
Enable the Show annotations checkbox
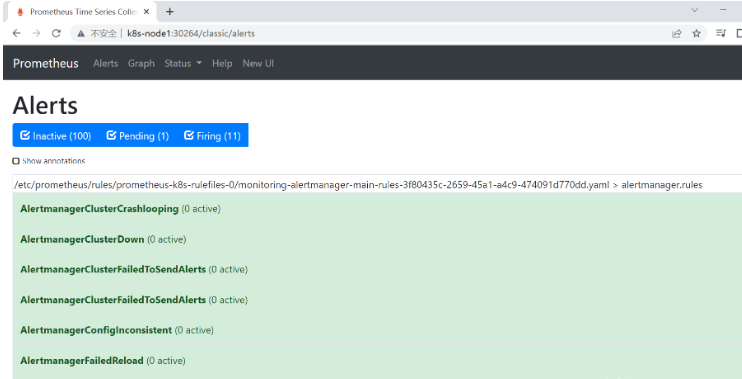(x=16, y=161)
